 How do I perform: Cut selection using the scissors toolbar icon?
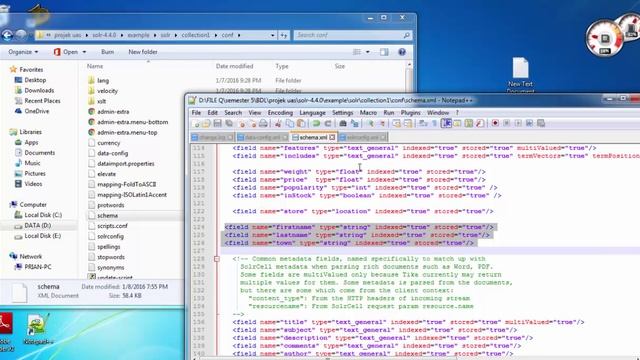(x=278, y=123)
